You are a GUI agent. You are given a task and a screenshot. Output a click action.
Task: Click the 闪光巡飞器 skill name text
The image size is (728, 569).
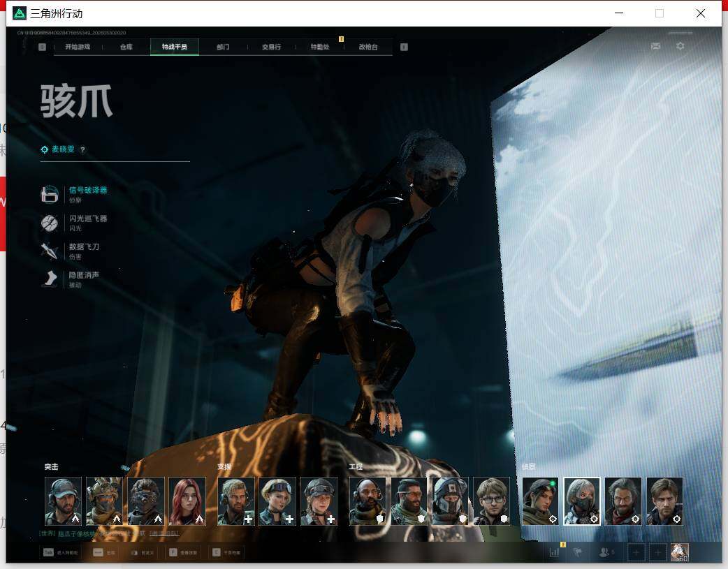point(88,218)
